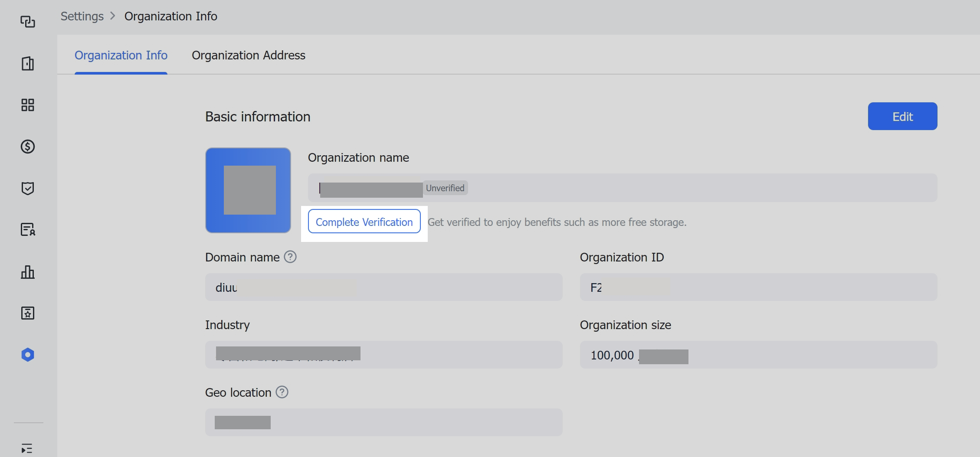Image resolution: width=980 pixels, height=457 pixels.
Task: Open the shield checkmark security icon
Action: [28, 188]
